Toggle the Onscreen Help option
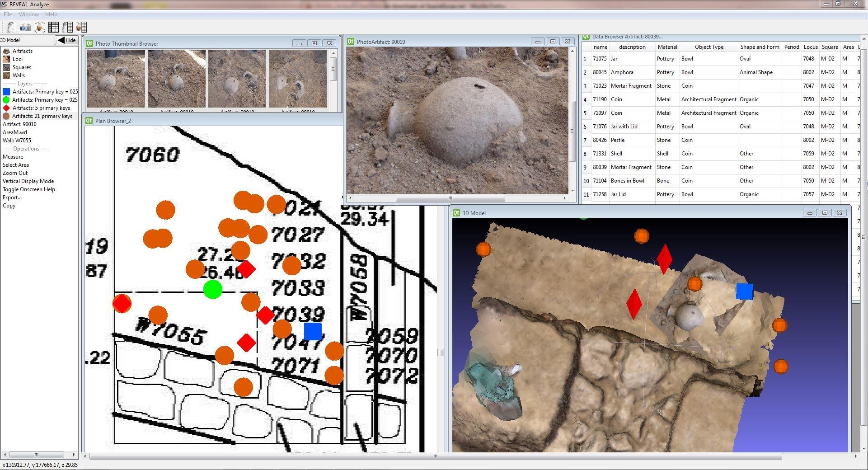The width and height of the screenshot is (868, 470). [28, 189]
